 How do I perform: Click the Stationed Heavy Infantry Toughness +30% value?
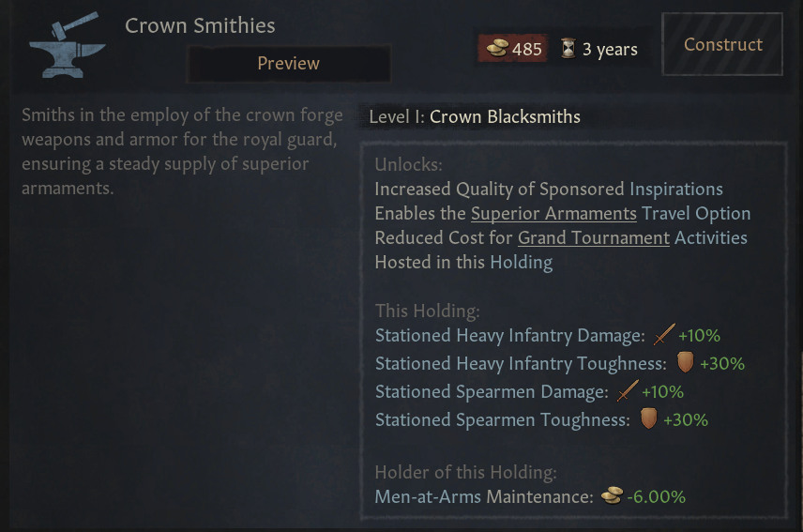click(x=722, y=363)
